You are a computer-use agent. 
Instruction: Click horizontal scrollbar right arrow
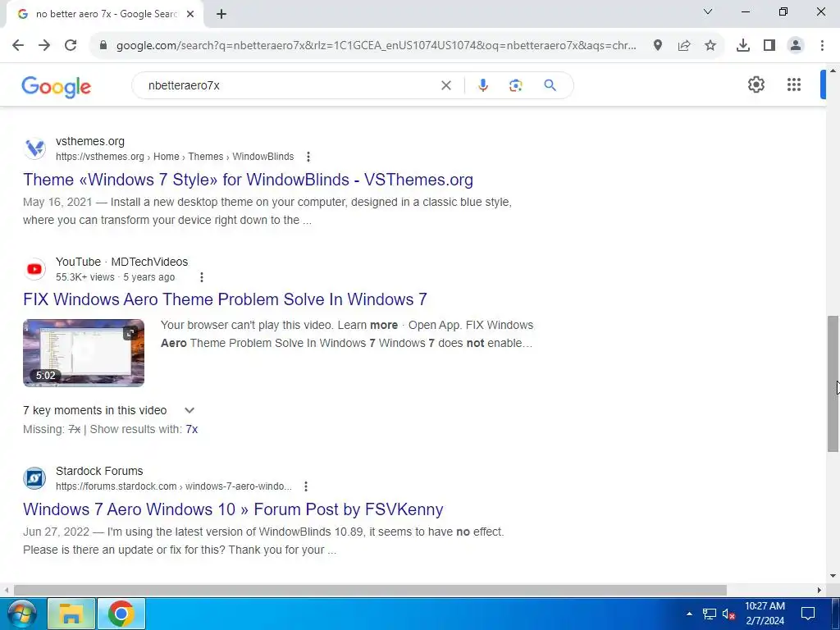(x=819, y=590)
